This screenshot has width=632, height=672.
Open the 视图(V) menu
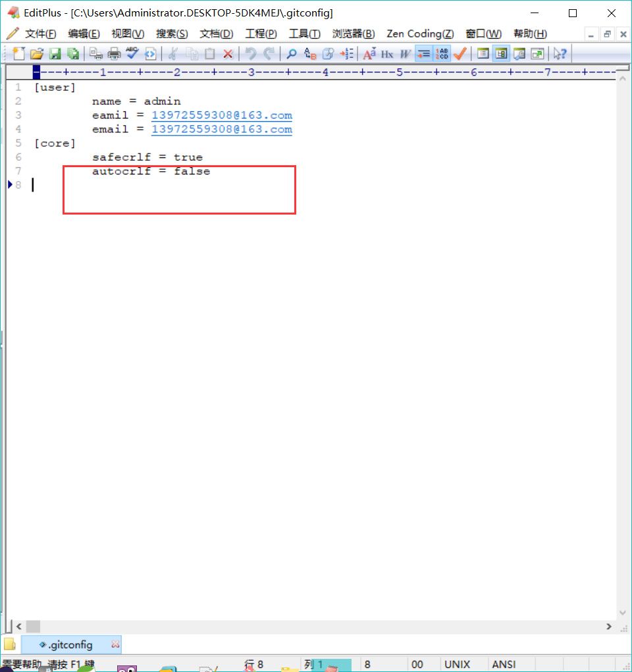pos(128,34)
